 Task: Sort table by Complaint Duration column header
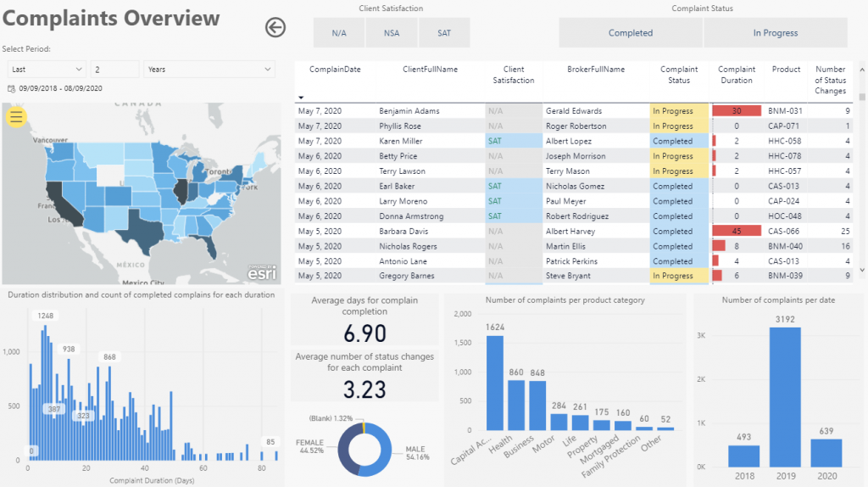736,75
